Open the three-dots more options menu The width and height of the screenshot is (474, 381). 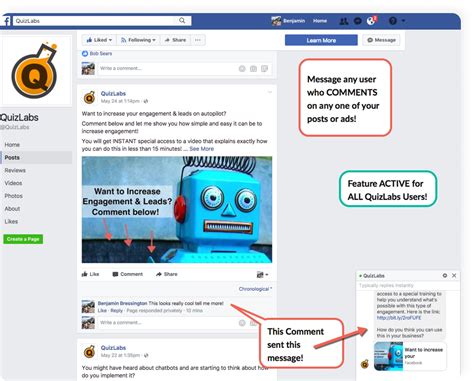coord(198,40)
